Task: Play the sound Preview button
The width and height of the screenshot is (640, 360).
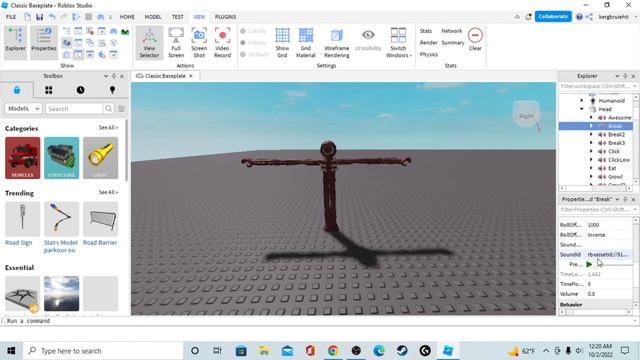Action: (589, 264)
